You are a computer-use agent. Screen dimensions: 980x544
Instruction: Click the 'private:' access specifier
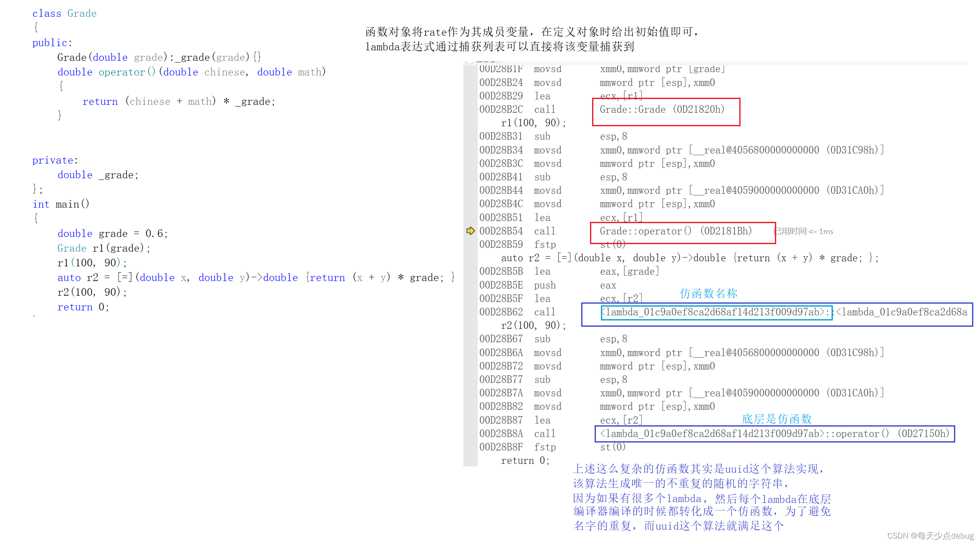click(55, 160)
